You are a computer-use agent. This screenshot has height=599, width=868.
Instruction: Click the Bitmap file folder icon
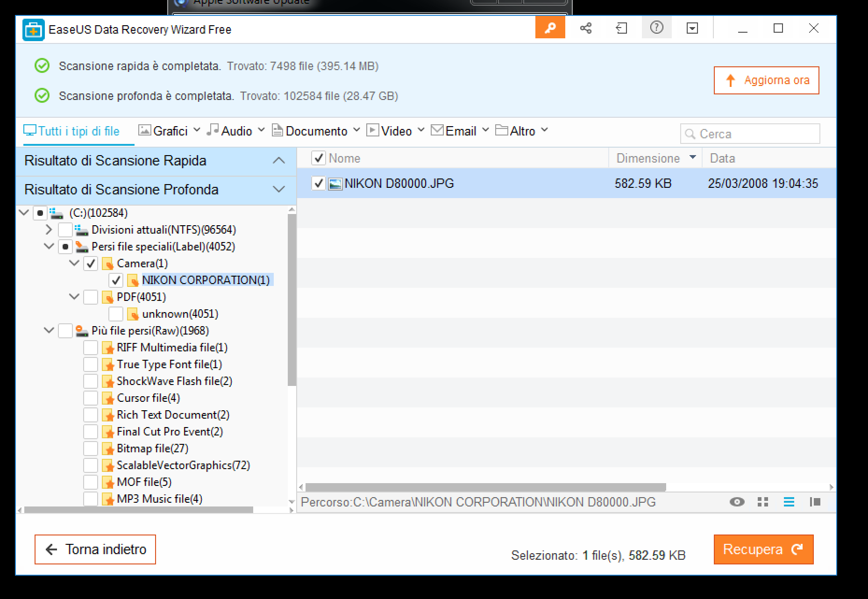pyautogui.click(x=107, y=449)
